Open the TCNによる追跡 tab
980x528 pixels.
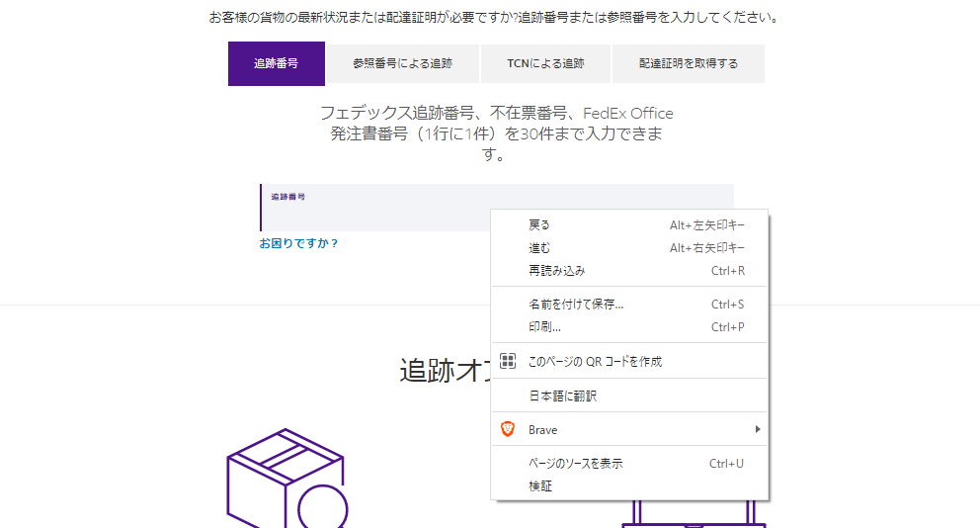click(x=545, y=63)
